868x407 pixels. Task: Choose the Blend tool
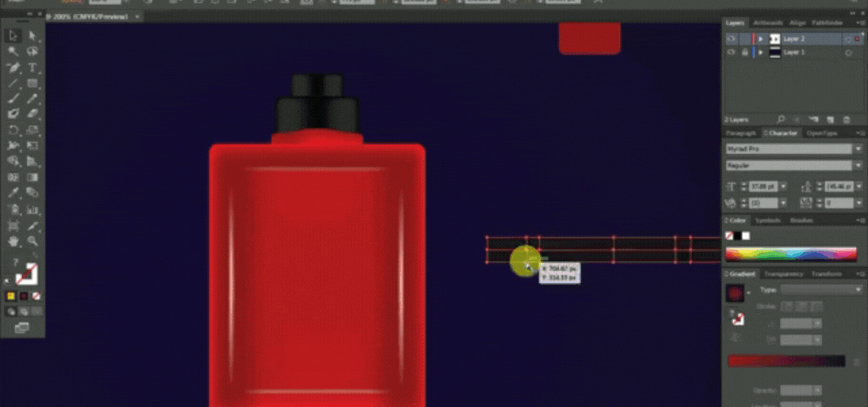pyautogui.click(x=33, y=193)
